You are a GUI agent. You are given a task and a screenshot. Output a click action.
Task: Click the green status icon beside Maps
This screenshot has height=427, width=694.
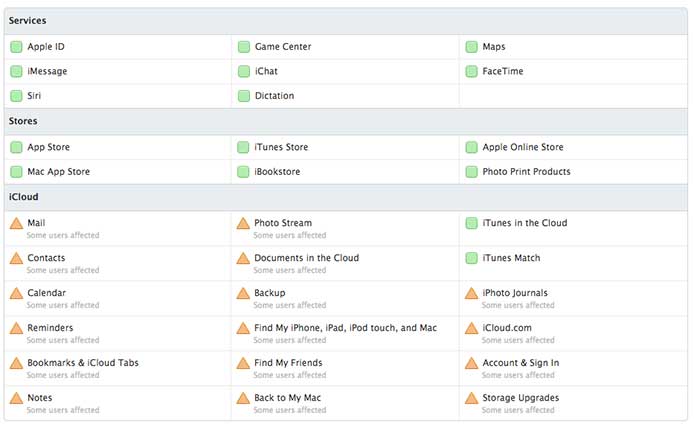pos(471,46)
